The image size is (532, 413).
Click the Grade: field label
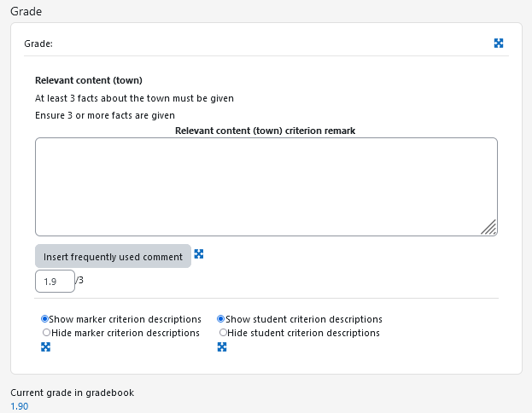[38, 44]
